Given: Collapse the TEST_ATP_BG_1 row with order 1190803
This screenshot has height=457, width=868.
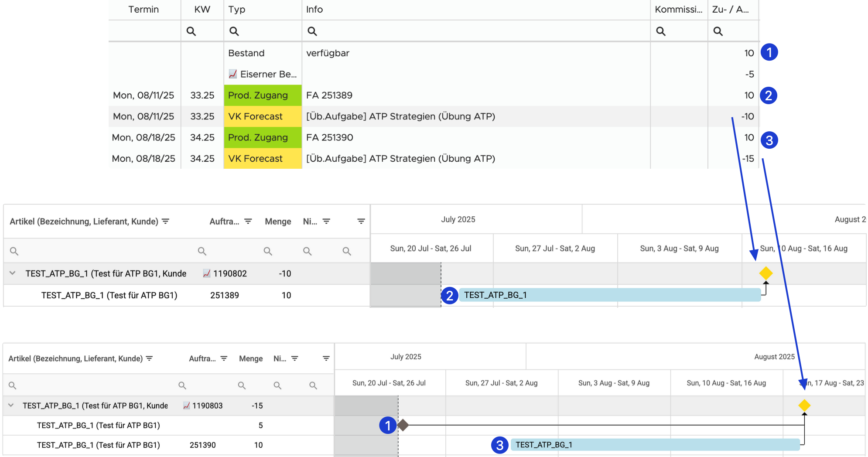Looking at the screenshot, I should (11, 406).
